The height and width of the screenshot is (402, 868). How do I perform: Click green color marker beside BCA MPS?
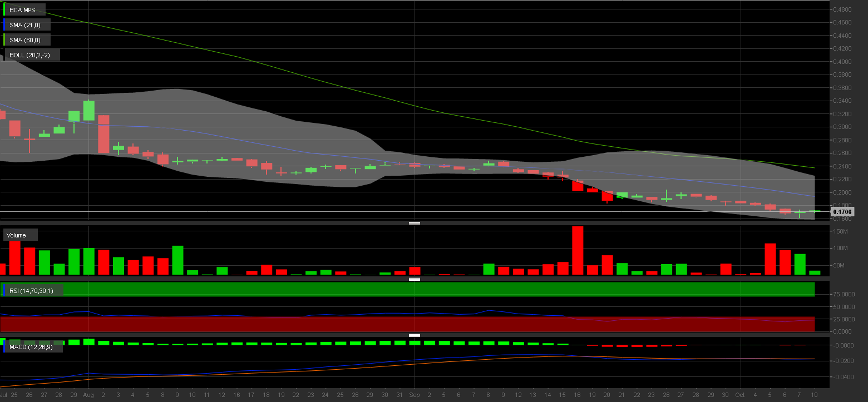click(x=4, y=10)
